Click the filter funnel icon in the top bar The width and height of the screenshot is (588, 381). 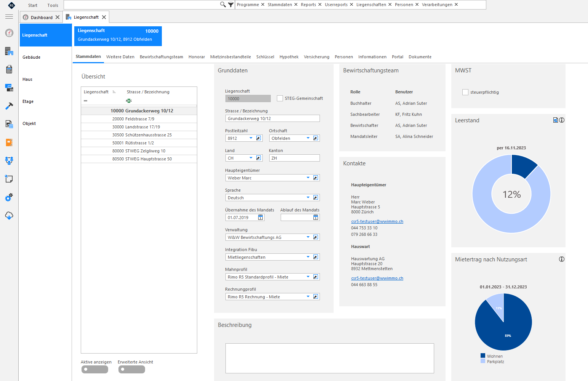pos(231,5)
